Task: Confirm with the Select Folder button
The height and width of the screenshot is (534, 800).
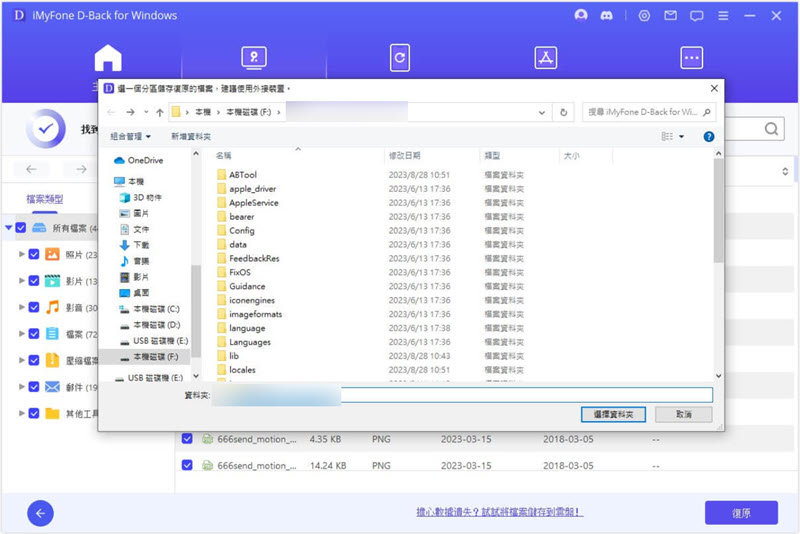Action: click(x=613, y=415)
